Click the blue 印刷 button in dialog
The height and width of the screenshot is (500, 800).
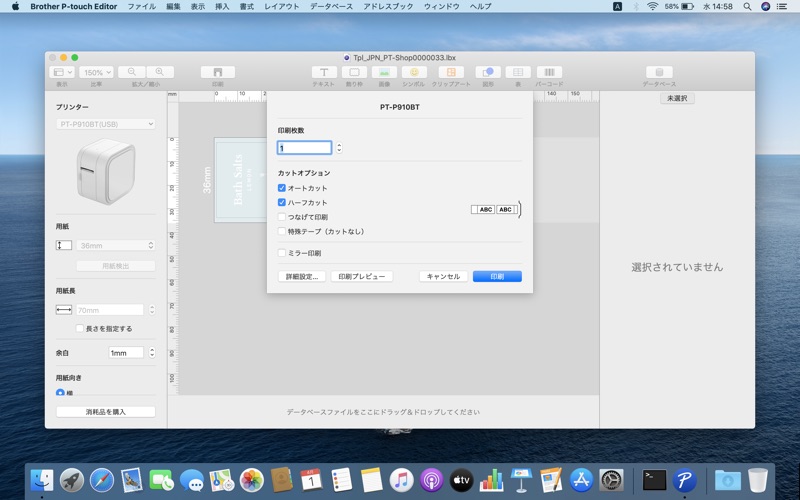point(497,276)
